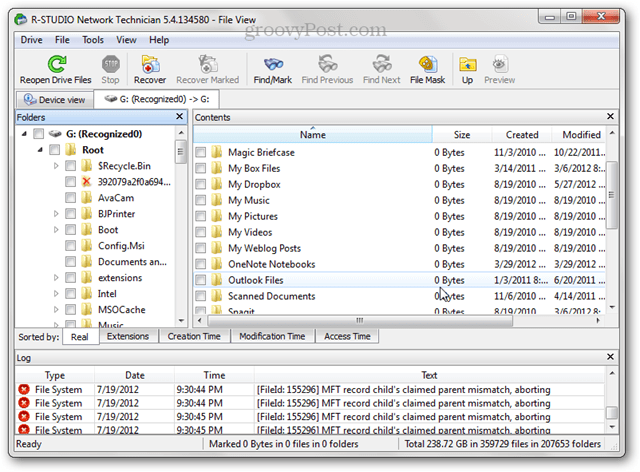Screen dimensions: 640x472
Task: Click the Contents scroll right arrow
Action: (598, 321)
